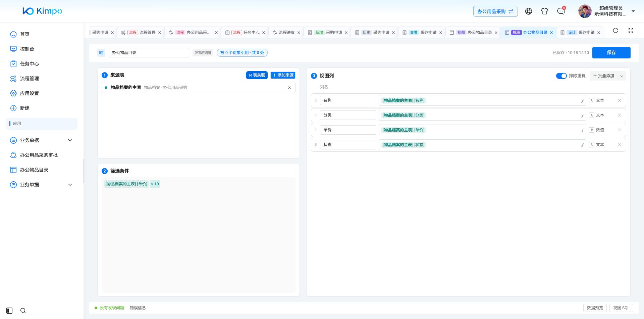Switch to the 任务中心 tab
This screenshot has width=644, height=319.
tap(245, 33)
